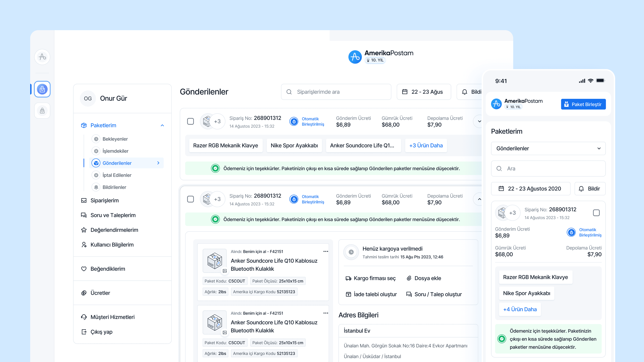The width and height of the screenshot is (644, 362).
Task: Click the Dosya ekle paperclip option
Action: tap(424, 278)
